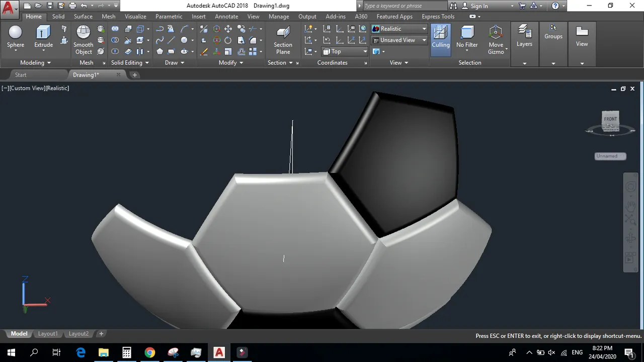644x362 pixels.
Task: Use the Erase tool in Modify
Action: 204,51
